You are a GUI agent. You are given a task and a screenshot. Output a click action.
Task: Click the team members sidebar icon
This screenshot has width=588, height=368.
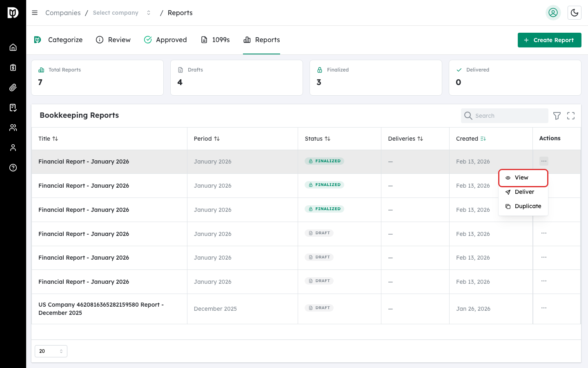click(13, 128)
